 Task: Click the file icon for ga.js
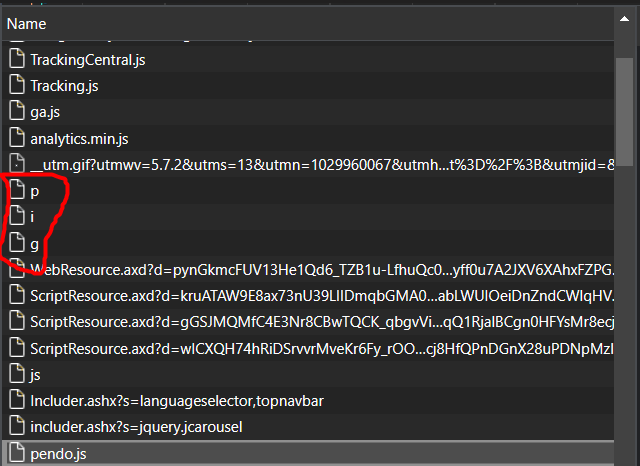pos(15,111)
